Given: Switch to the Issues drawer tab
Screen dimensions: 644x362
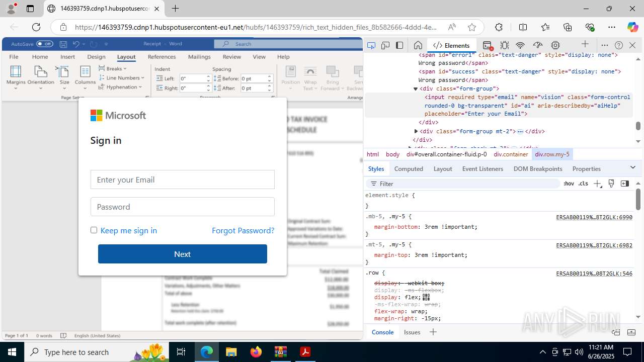Looking at the screenshot, I should point(412,332).
